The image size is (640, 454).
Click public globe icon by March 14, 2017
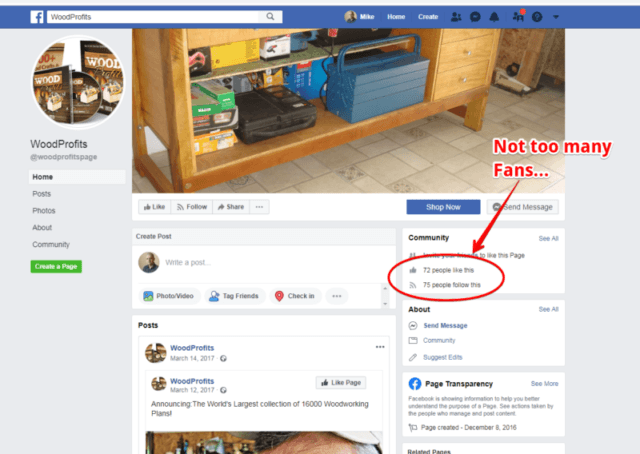coord(223,358)
